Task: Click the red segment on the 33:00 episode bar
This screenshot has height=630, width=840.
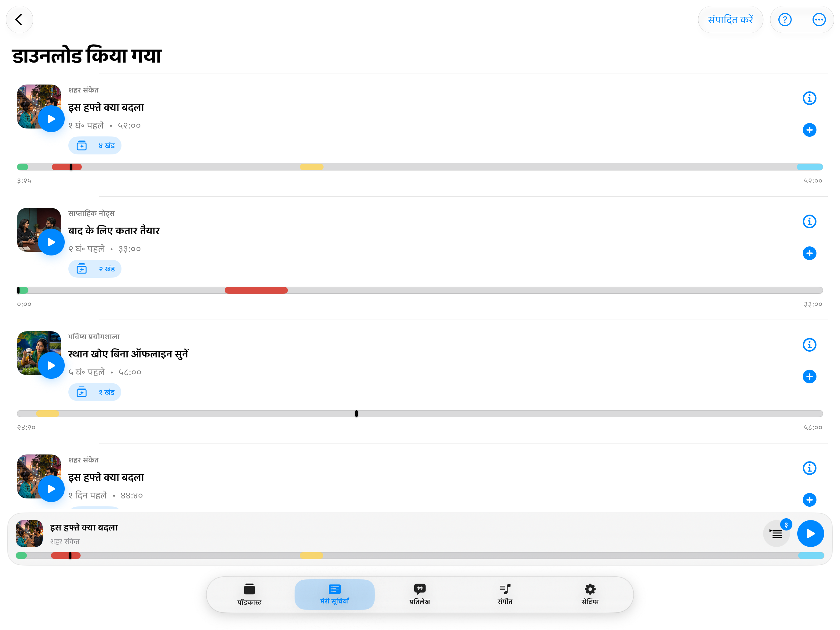Action: pyautogui.click(x=256, y=291)
